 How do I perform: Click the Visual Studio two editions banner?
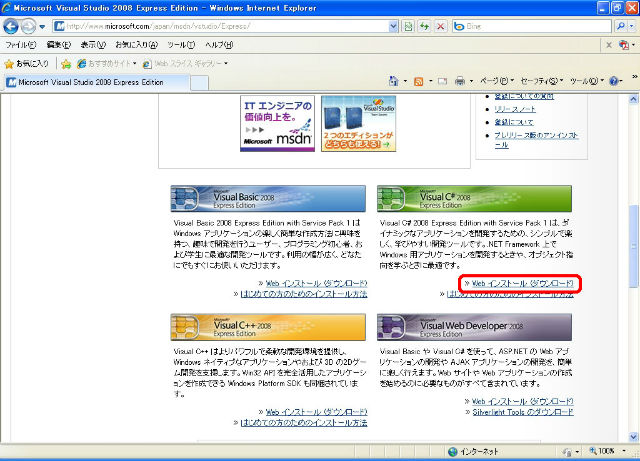point(358,124)
